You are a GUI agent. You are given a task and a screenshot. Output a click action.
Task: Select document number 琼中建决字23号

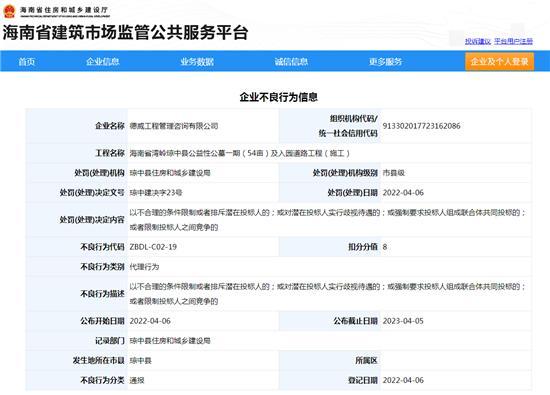156,193
